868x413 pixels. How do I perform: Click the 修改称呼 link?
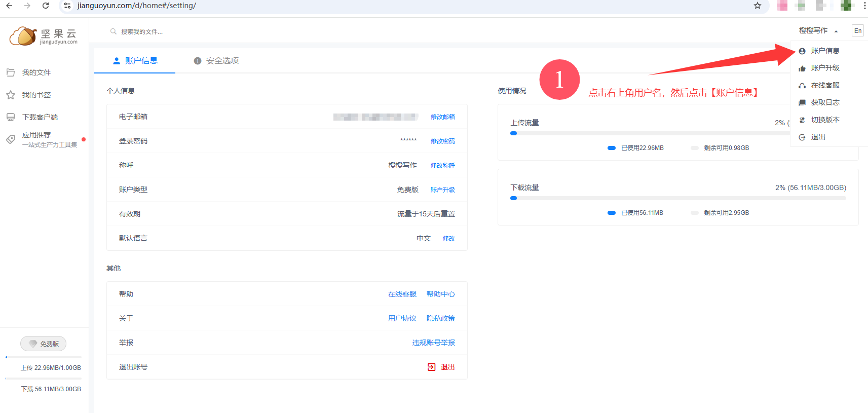point(443,165)
